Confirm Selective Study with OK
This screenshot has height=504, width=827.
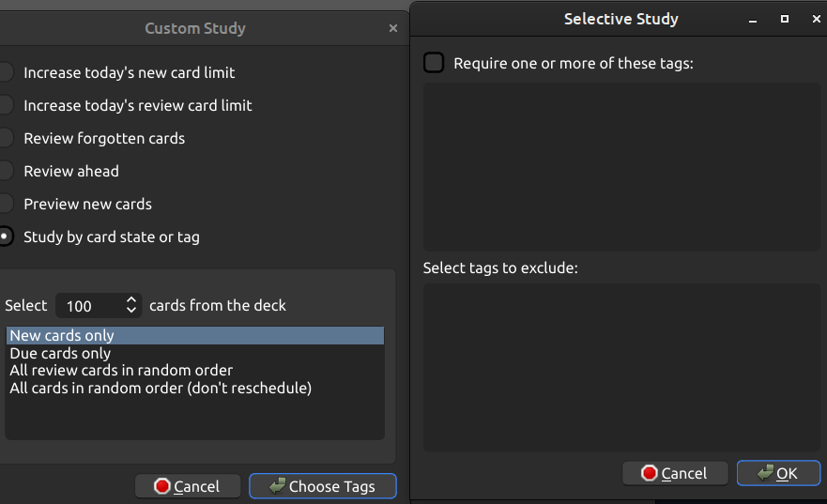coord(778,473)
